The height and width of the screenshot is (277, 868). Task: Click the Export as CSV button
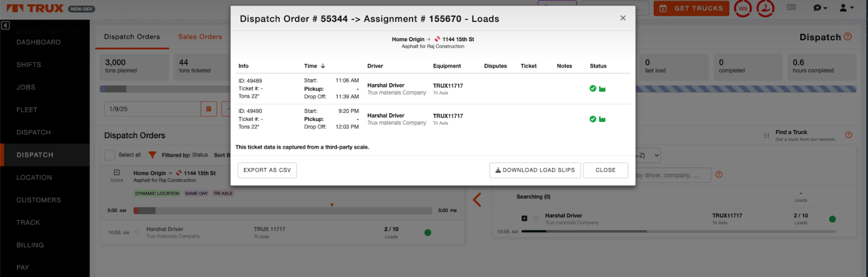(x=267, y=170)
